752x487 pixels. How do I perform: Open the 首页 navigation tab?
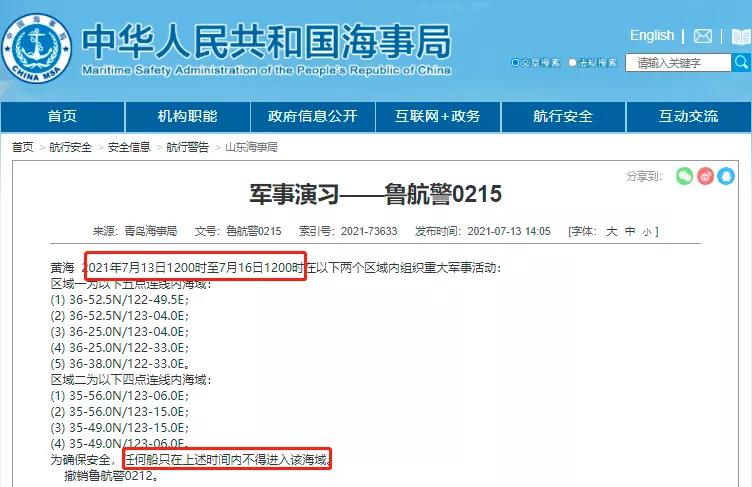click(62, 116)
